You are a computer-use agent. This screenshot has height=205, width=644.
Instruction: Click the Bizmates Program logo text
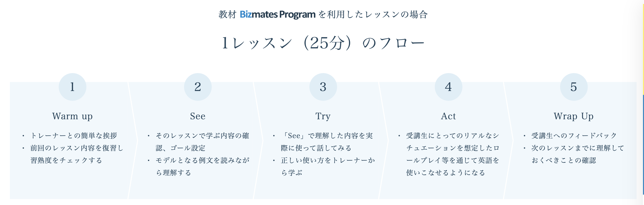pos(277,14)
